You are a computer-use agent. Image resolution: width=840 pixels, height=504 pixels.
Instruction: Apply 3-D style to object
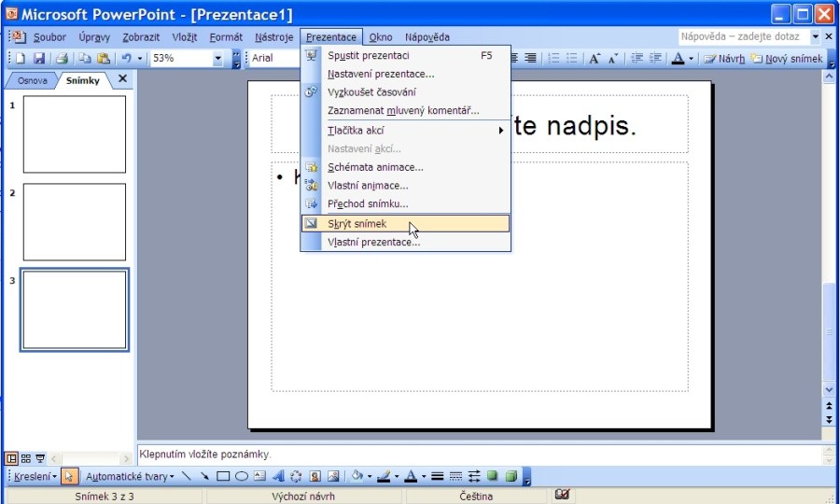coord(511,476)
